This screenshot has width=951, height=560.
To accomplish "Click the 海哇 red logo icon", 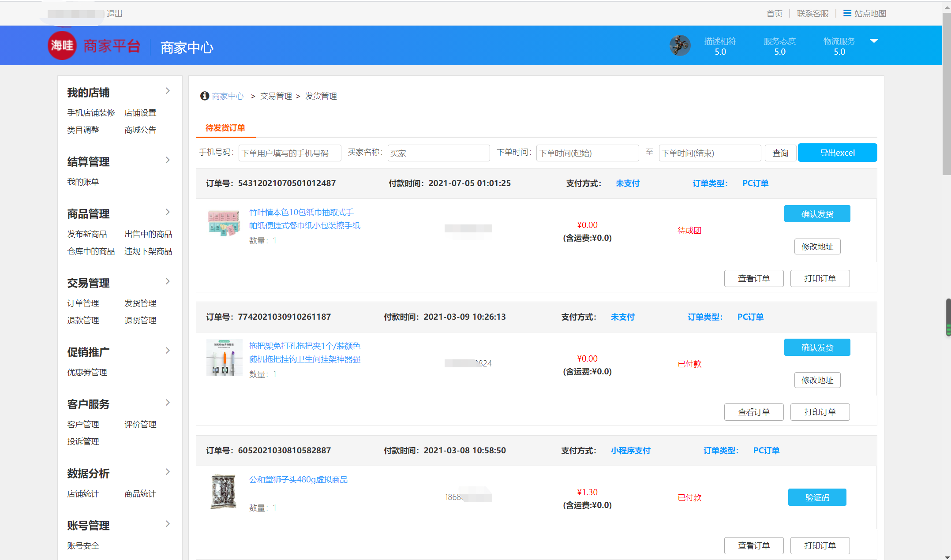I will [62, 45].
